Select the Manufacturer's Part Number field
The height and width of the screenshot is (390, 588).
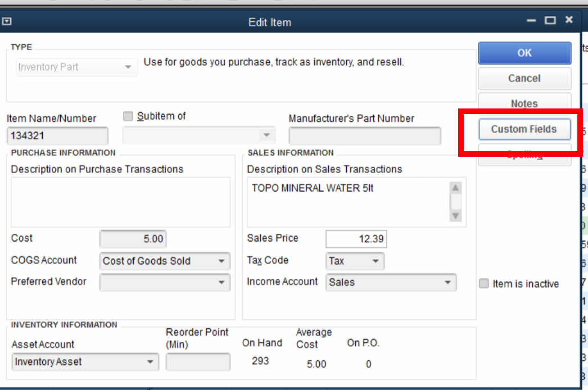[364, 135]
